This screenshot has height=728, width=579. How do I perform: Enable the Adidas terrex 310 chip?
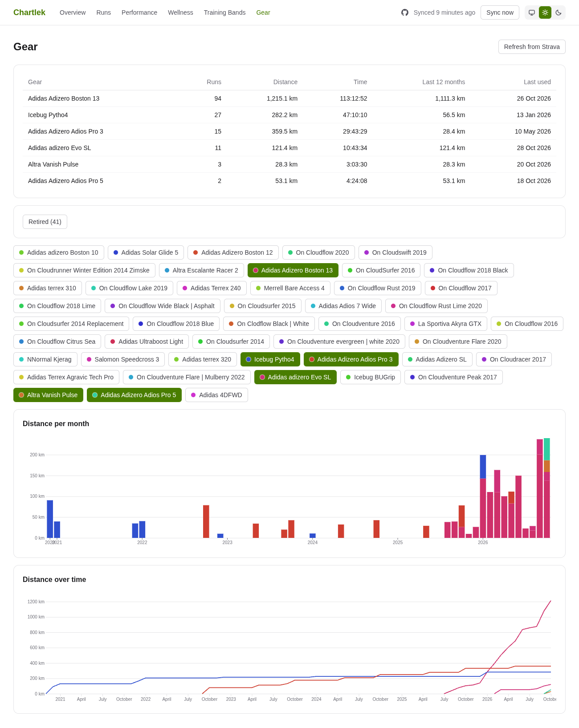pos(48,288)
